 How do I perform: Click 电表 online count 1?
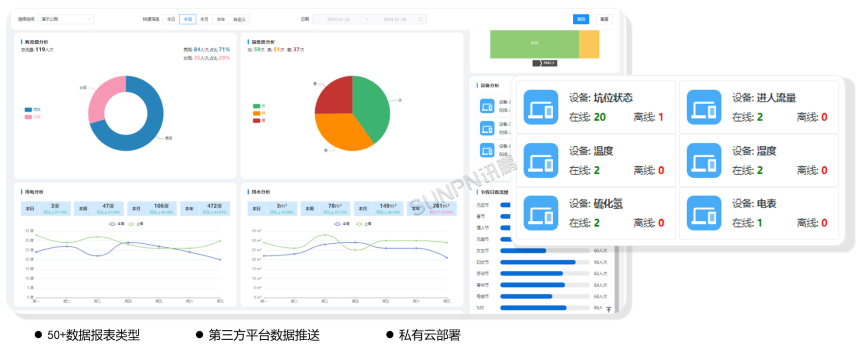coord(760,223)
